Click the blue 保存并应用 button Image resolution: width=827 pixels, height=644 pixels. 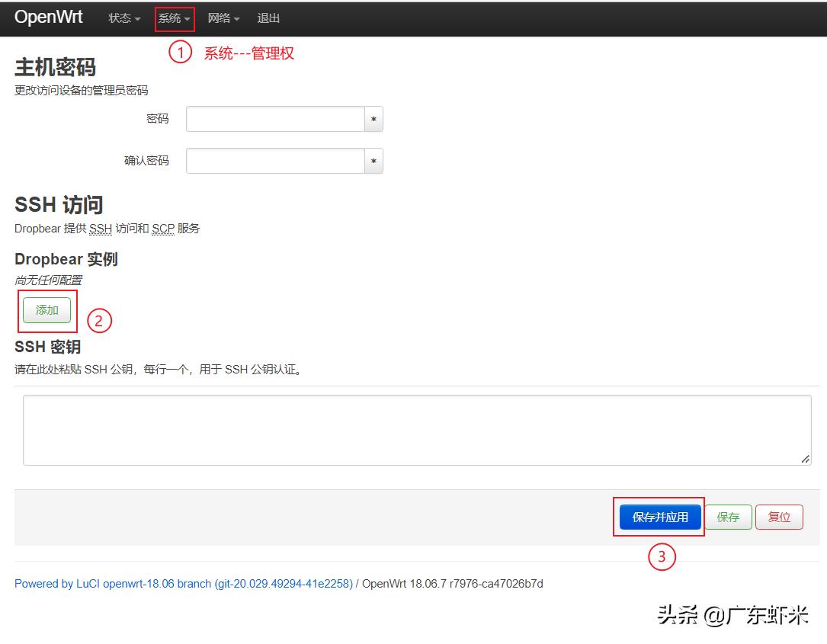[x=660, y=517]
